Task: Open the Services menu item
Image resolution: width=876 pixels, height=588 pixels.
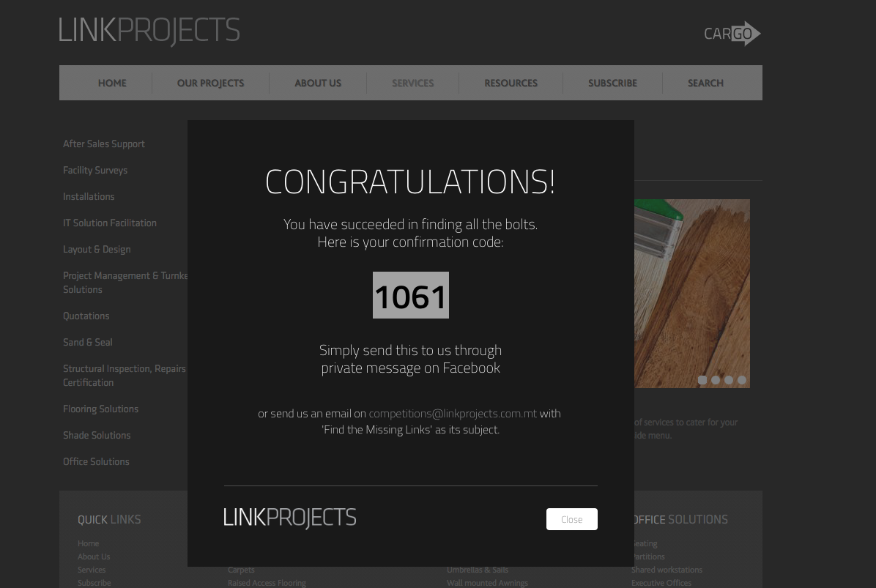Action: (413, 83)
